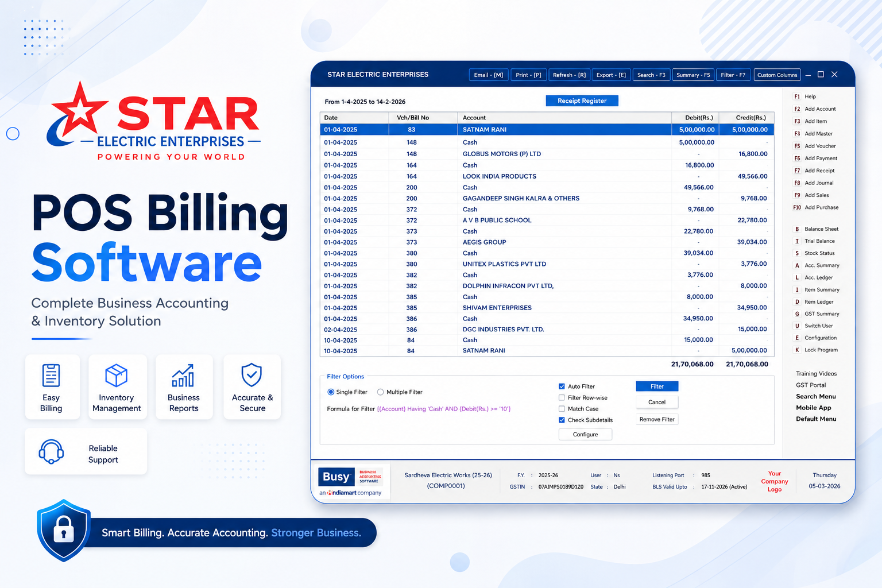Image resolution: width=882 pixels, height=588 pixels.
Task: Click the Remove Filter button
Action: coord(657,419)
